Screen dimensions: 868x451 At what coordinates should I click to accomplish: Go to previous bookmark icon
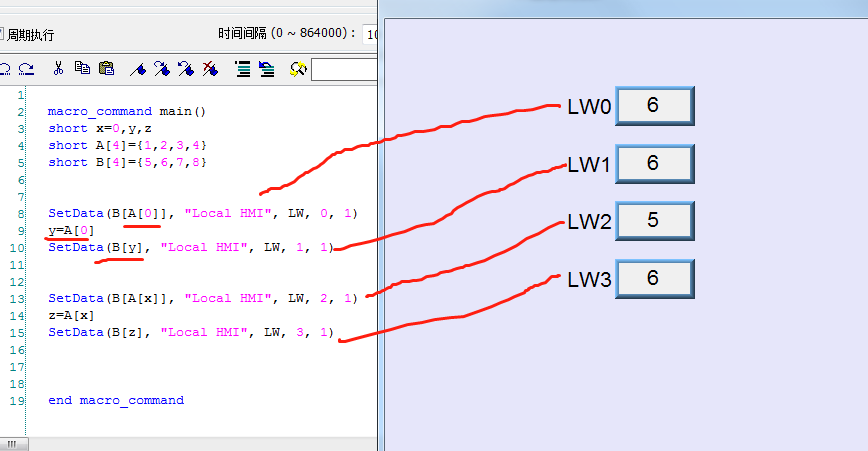[x=186, y=69]
